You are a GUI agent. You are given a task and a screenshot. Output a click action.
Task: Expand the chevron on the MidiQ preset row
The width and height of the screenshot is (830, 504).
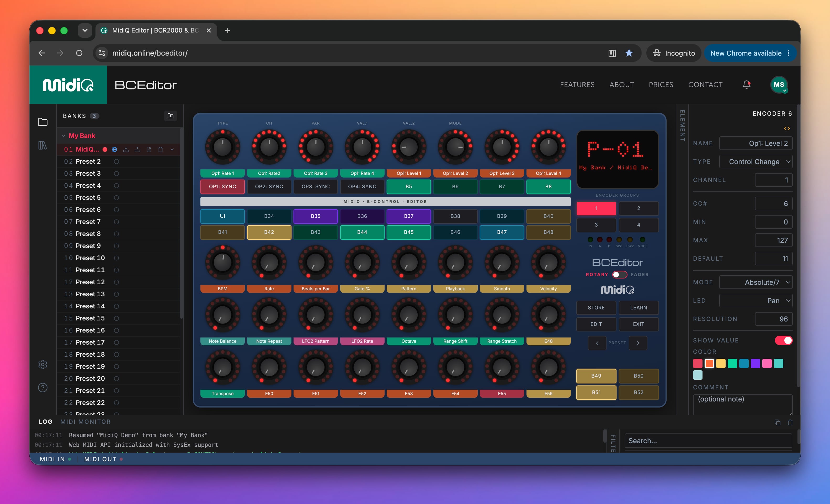click(x=172, y=149)
